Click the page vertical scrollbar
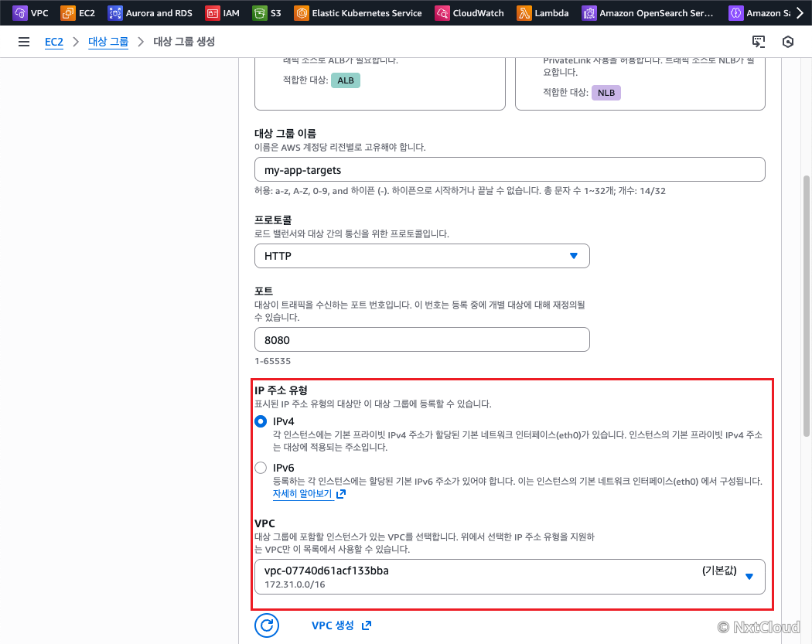The image size is (812, 644). 807,306
